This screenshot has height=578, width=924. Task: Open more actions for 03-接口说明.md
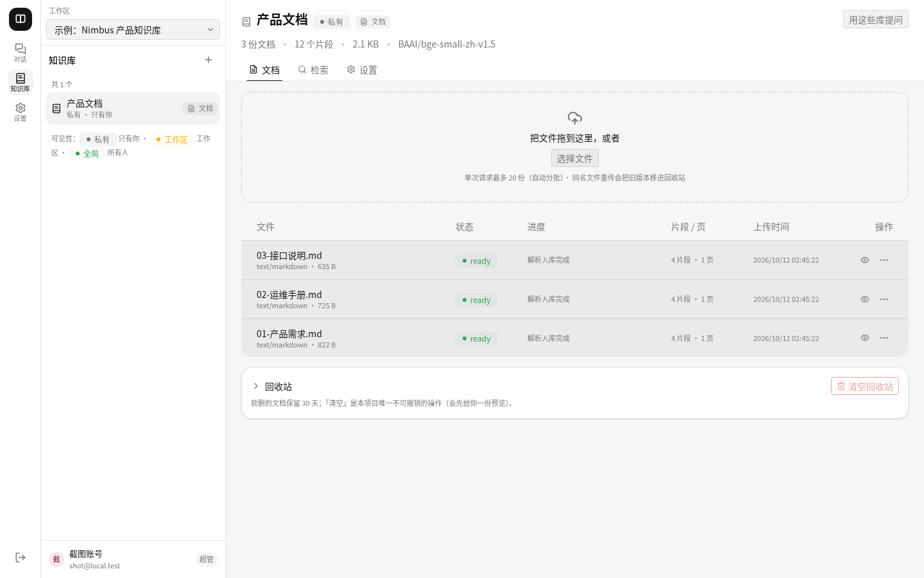click(x=884, y=260)
